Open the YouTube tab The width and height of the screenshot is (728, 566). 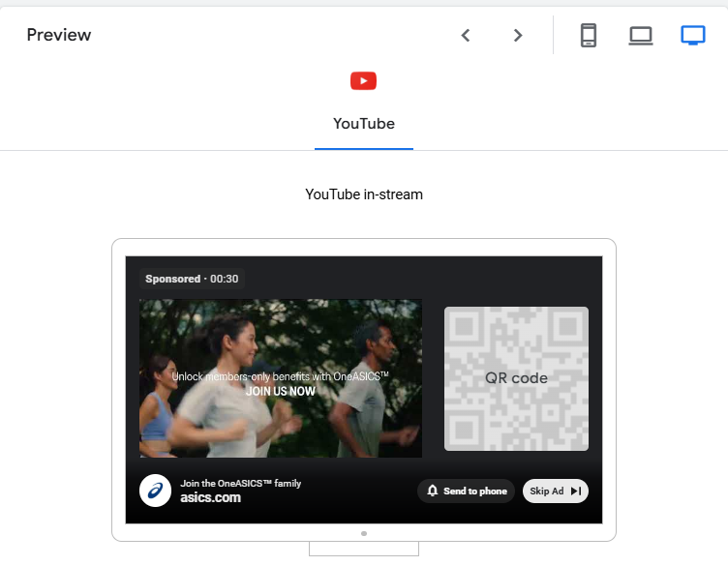click(364, 124)
